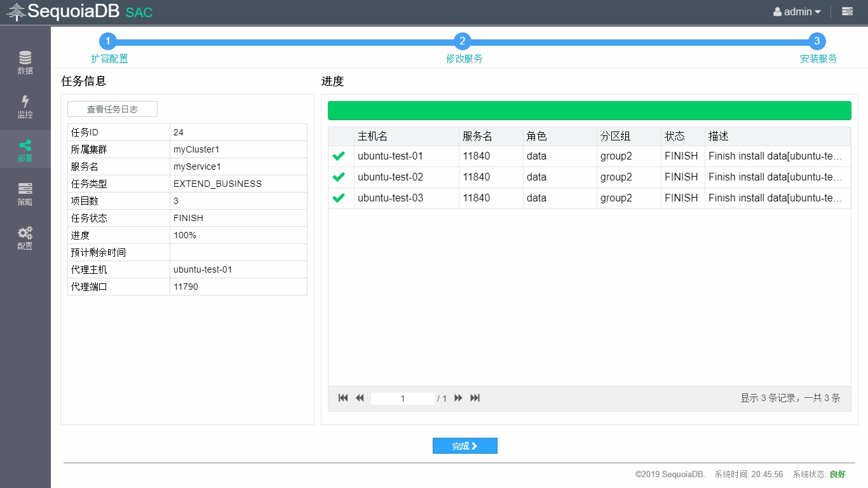
Task: Click the green progress bar
Action: tap(589, 111)
